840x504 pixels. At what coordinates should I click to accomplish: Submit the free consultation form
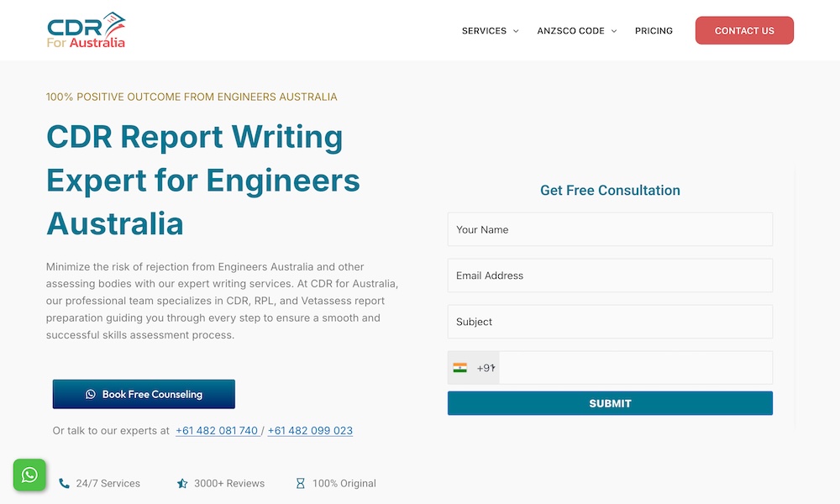(610, 403)
